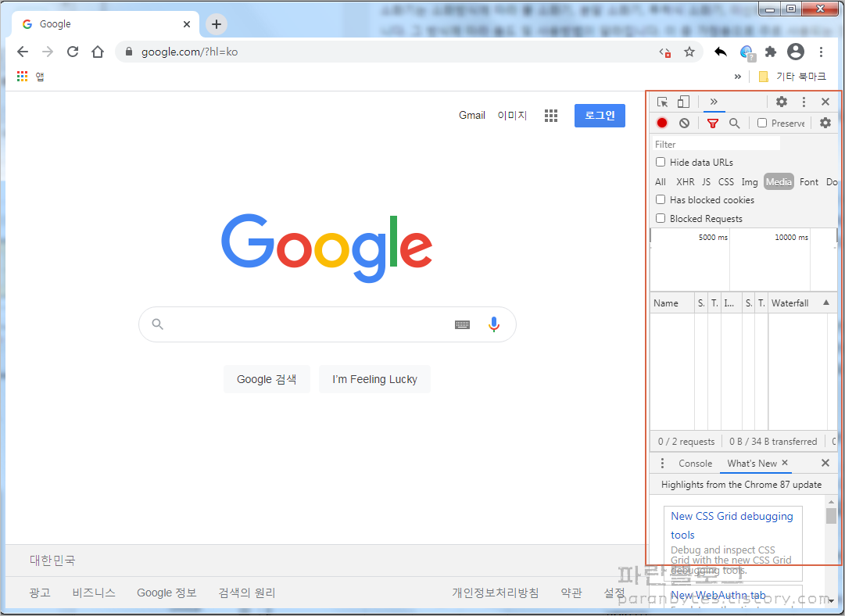Check Blocked Requests
Image resolution: width=845 pixels, height=616 pixels.
661,218
